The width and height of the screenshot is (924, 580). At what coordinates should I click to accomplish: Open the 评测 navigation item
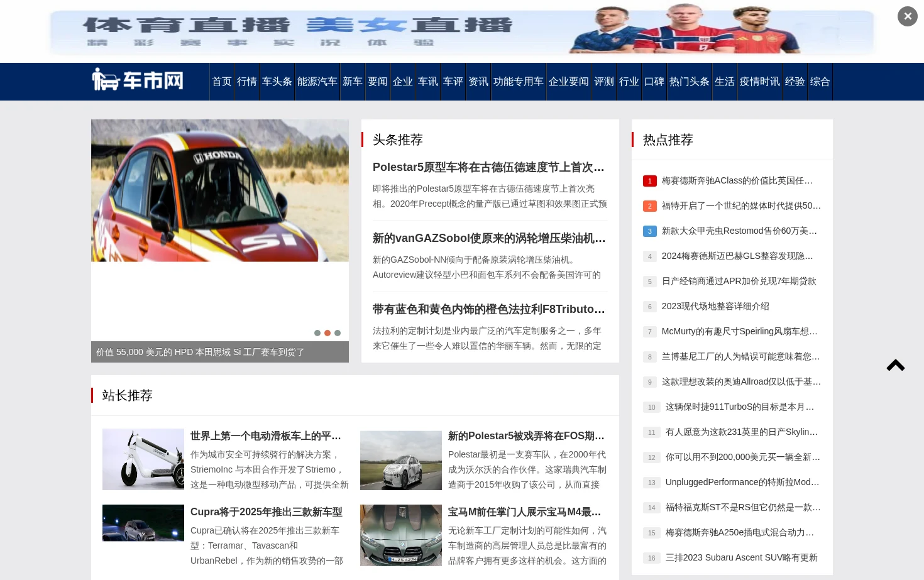(x=604, y=82)
